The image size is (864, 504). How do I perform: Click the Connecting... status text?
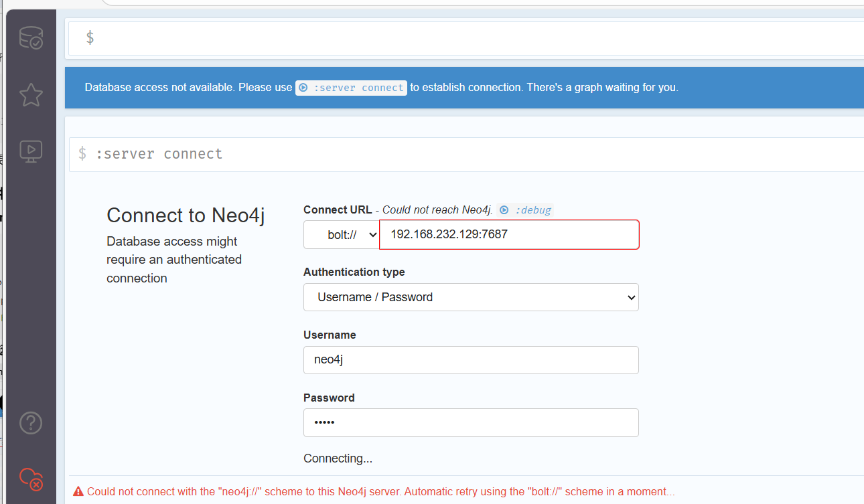tap(338, 458)
